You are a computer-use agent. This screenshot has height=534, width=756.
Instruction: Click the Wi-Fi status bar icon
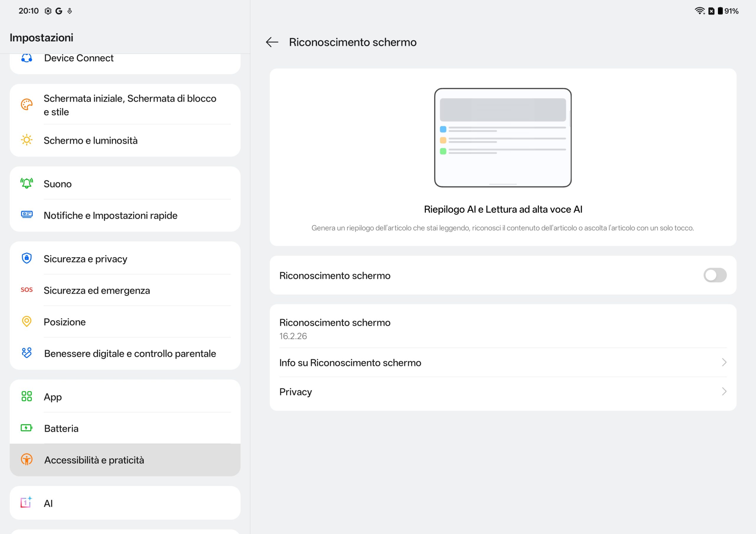tap(699, 11)
